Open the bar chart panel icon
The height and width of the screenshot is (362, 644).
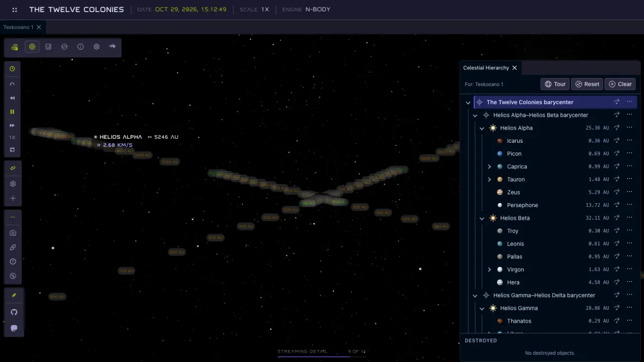pos(48,47)
